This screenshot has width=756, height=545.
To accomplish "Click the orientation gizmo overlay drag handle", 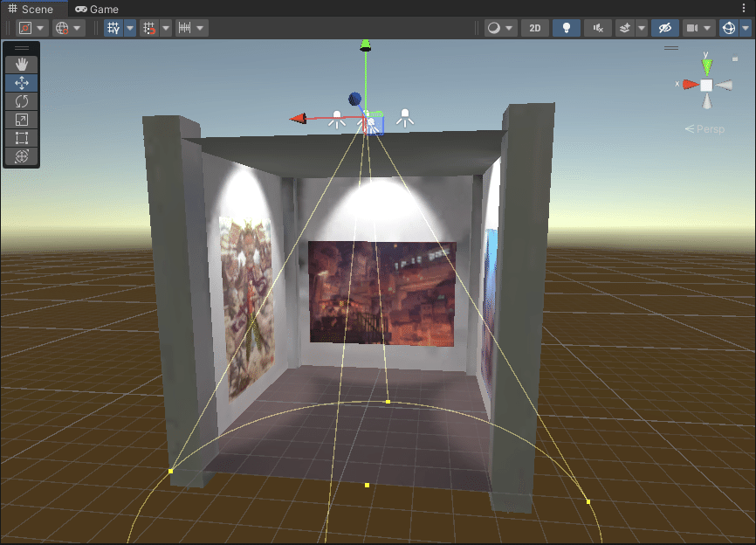I will click(x=671, y=48).
